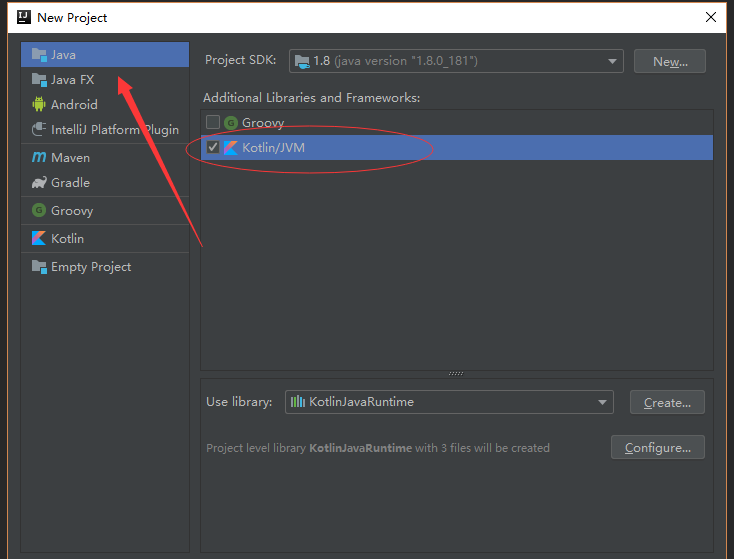This screenshot has height=559, width=734.
Task: Click the 1.8 java version SDK field
Action: (x=456, y=61)
